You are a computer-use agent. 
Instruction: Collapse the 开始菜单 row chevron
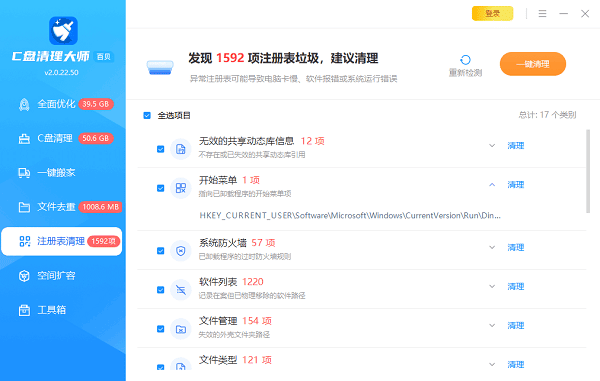[x=492, y=185]
